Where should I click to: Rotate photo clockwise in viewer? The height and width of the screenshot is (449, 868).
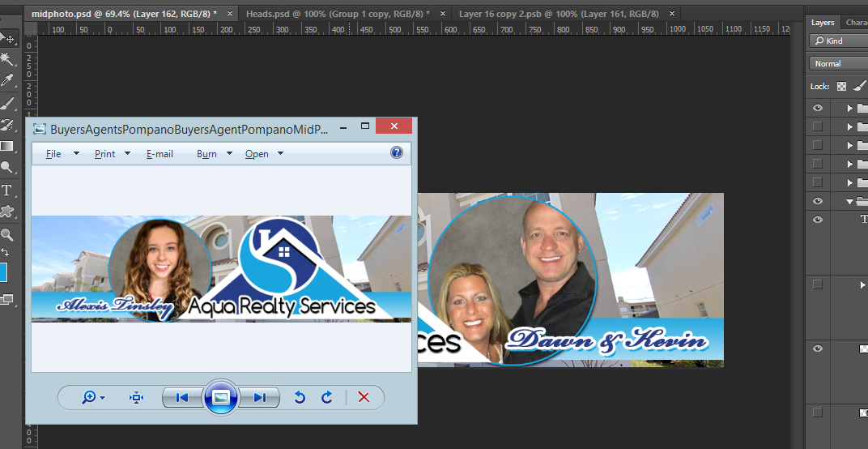(327, 397)
